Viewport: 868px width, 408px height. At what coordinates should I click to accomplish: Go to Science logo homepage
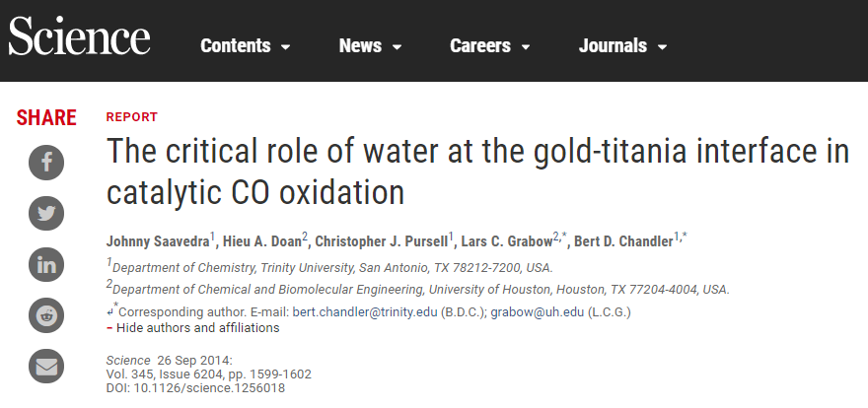(79, 35)
